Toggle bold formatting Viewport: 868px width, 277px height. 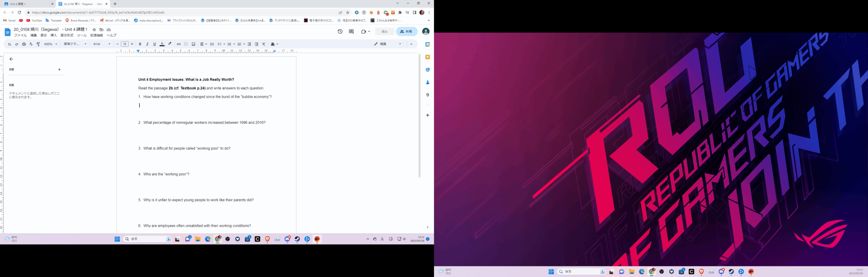(x=140, y=44)
